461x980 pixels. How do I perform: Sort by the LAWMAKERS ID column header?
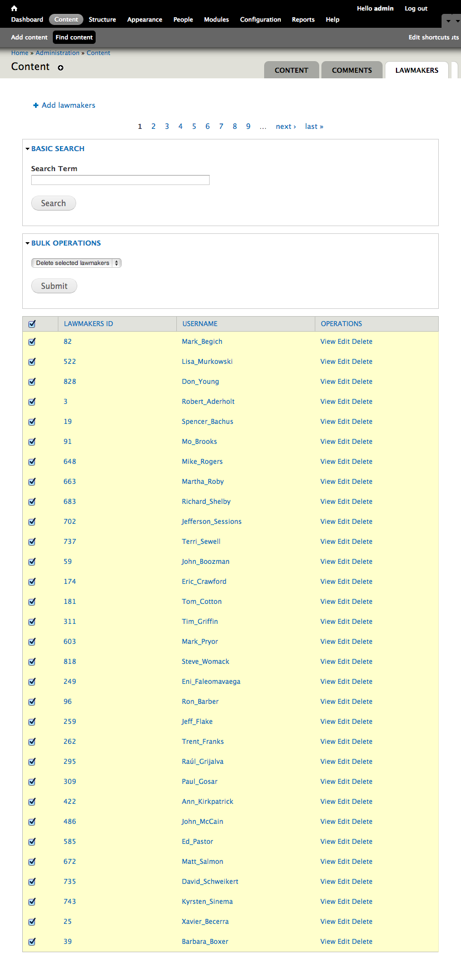88,324
